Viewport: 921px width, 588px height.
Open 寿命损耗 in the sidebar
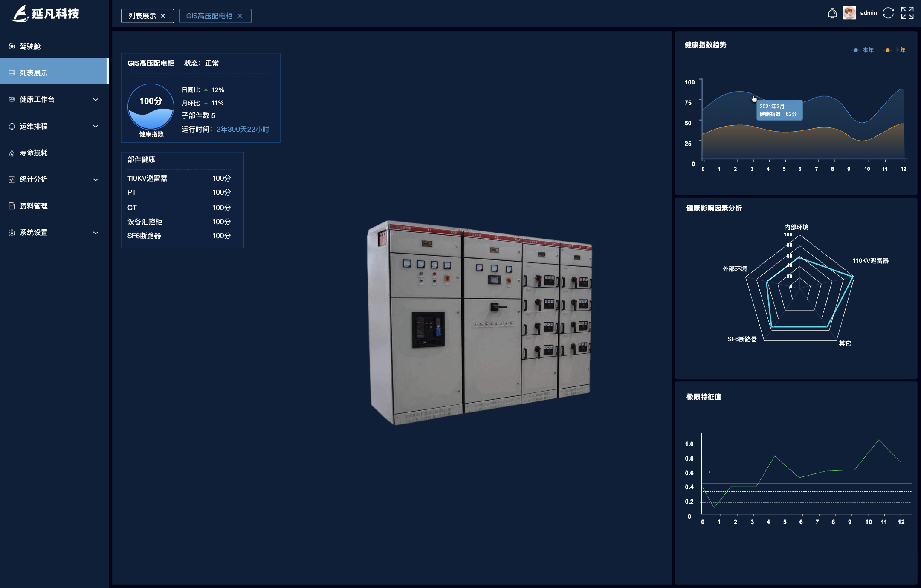(33, 153)
